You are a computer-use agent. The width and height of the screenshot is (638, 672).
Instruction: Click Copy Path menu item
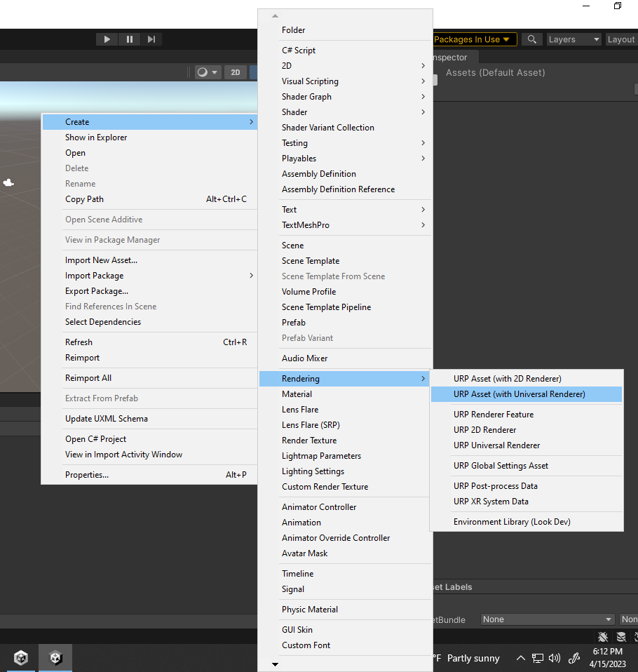[149, 199]
